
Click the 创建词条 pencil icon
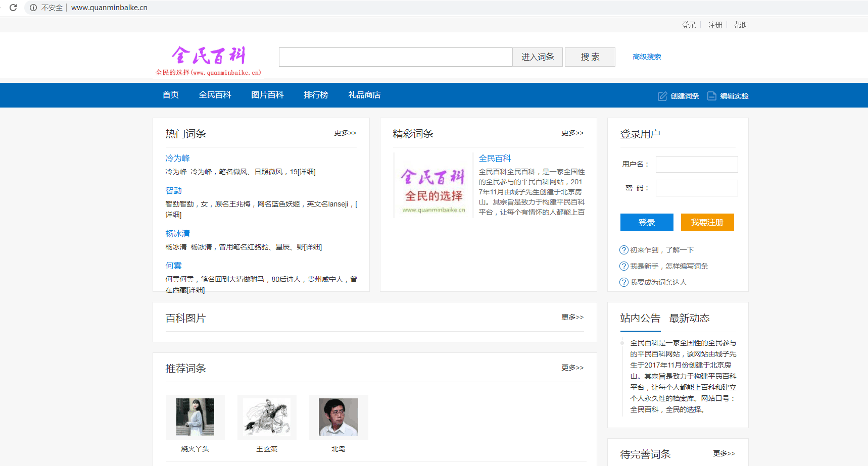click(x=662, y=96)
